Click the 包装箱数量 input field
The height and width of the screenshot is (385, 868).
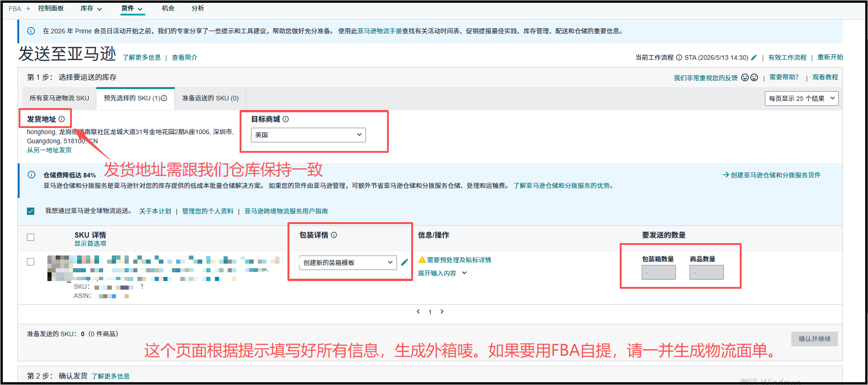[658, 272]
